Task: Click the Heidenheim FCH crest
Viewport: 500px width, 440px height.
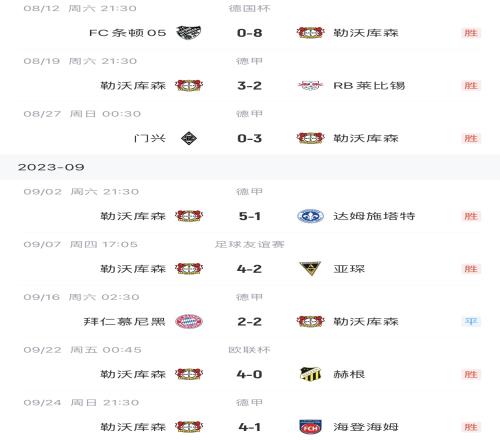Action: pyautogui.click(x=310, y=427)
